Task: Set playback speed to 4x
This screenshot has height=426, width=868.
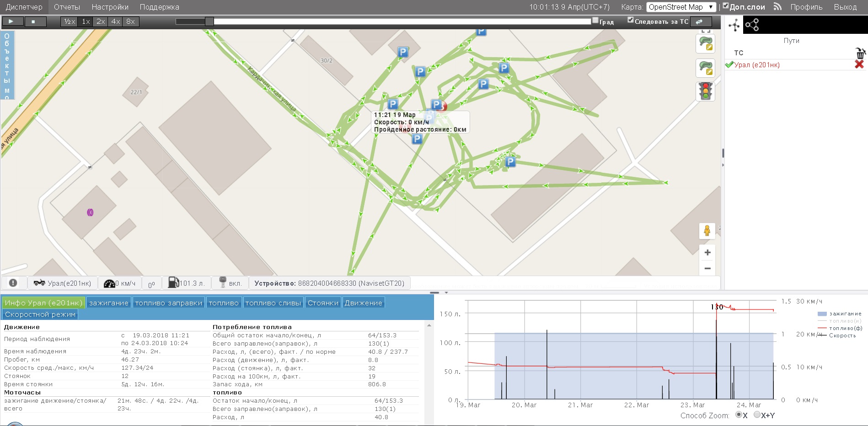Action: 116,21
